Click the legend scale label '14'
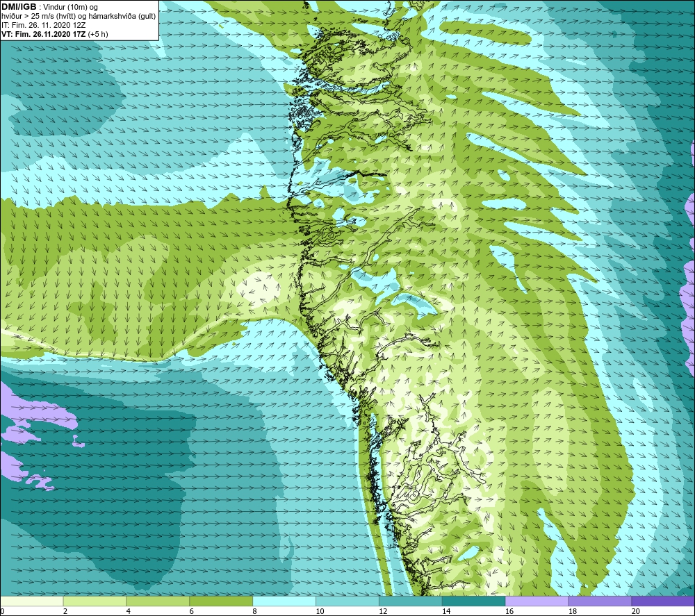The height and width of the screenshot is (616, 695). (446, 611)
